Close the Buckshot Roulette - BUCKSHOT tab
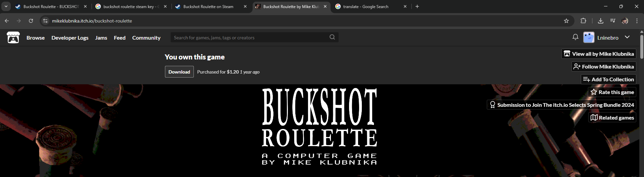 coord(85,6)
